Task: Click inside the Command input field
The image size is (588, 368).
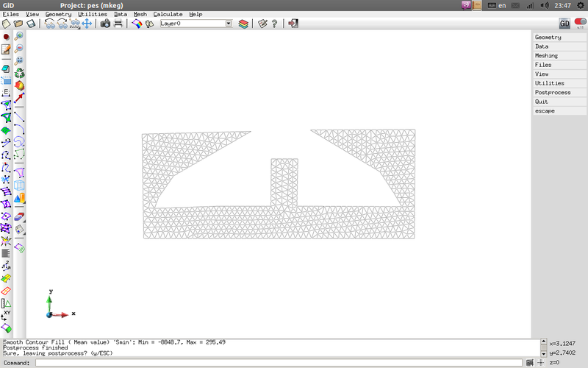Action: coord(279,363)
